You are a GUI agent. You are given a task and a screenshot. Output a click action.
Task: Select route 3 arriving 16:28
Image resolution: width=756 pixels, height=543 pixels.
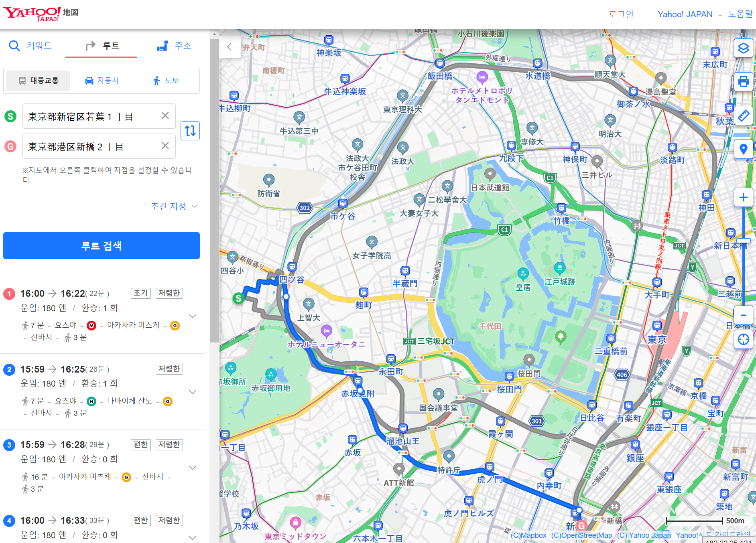pyautogui.click(x=102, y=467)
